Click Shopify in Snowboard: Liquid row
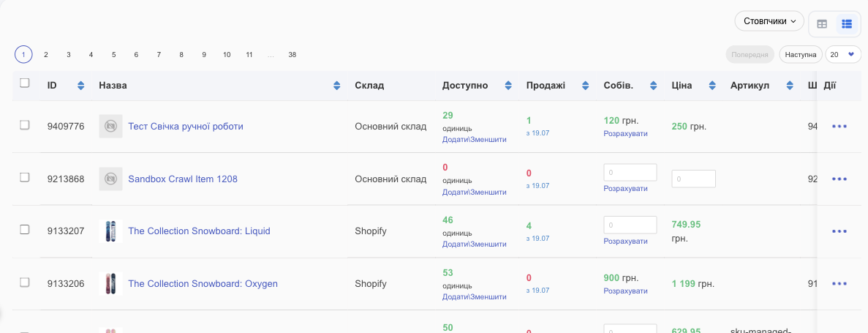The image size is (868, 333). click(371, 231)
